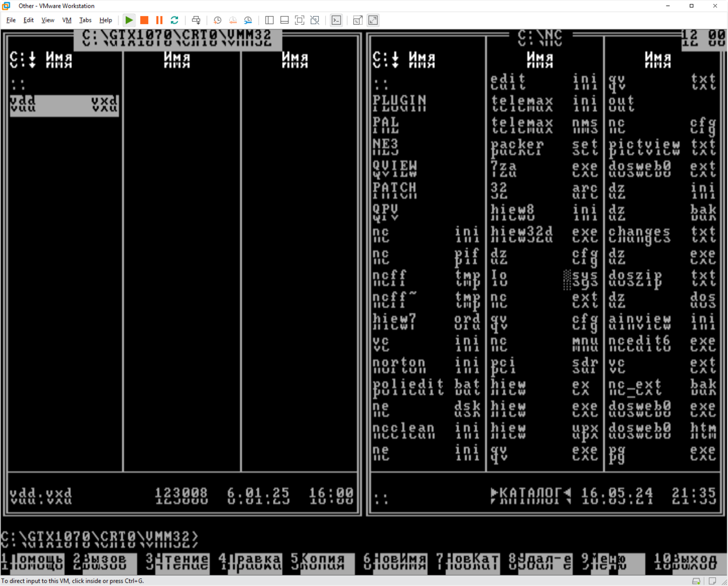Screen dimensions: 728x586
Task: Select the doszip.txt file
Action: pos(662,278)
